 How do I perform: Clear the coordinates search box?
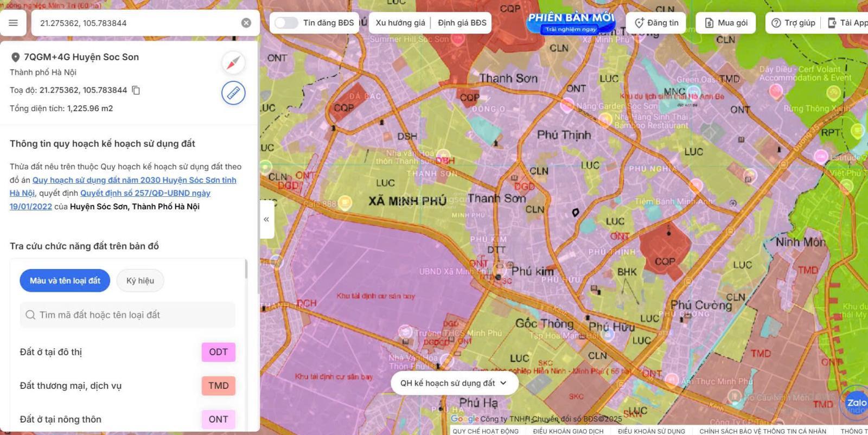point(246,23)
